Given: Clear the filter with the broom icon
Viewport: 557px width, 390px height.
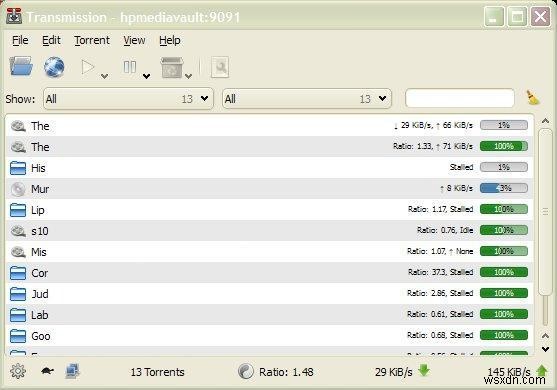Looking at the screenshot, I should pyautogui.click(x=532, y=98).
